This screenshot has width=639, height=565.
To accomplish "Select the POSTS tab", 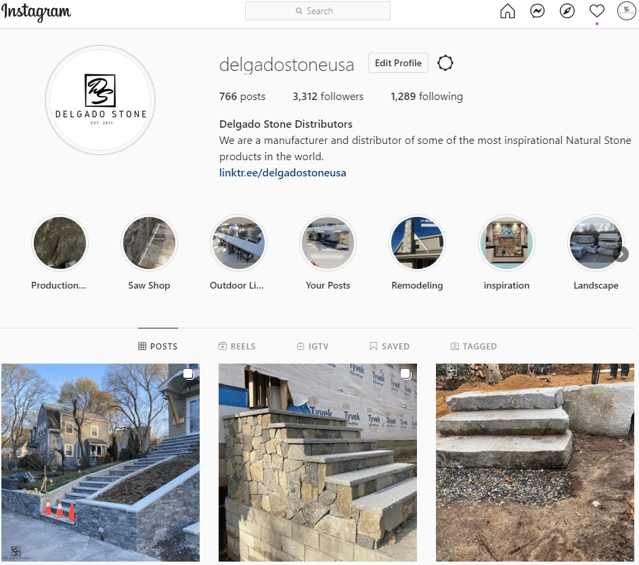I will (158, 346).
